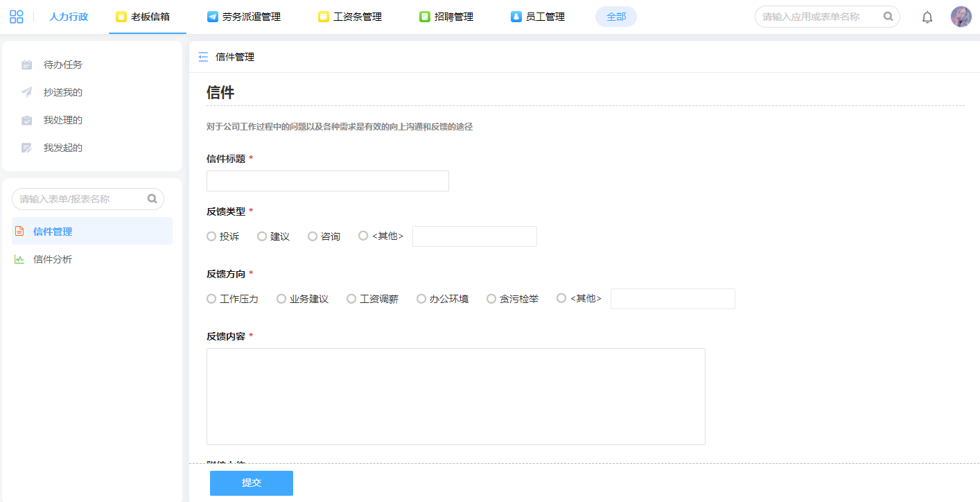The image size is (980, 502).
Task: Click the notification bell icon
Action: click(927, 17)
